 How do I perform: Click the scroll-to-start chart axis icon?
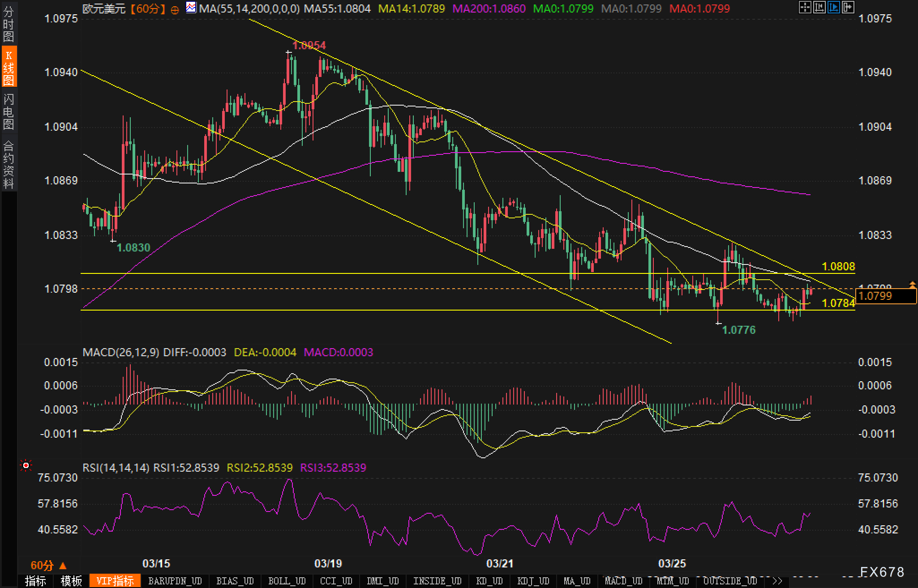pyautogui.click(x=819, y=7)
